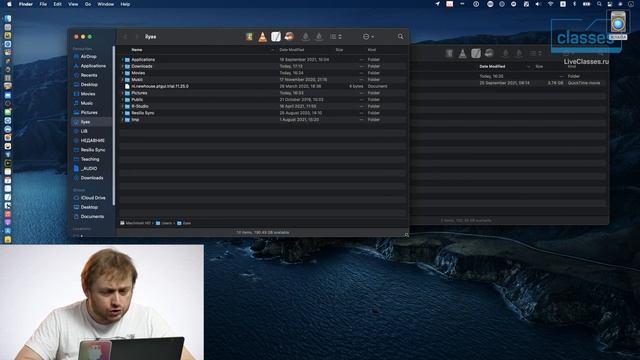Go forward using the Finder forward arrow
The height and width of the screenshot is (360, 640).
click(137, 37)
